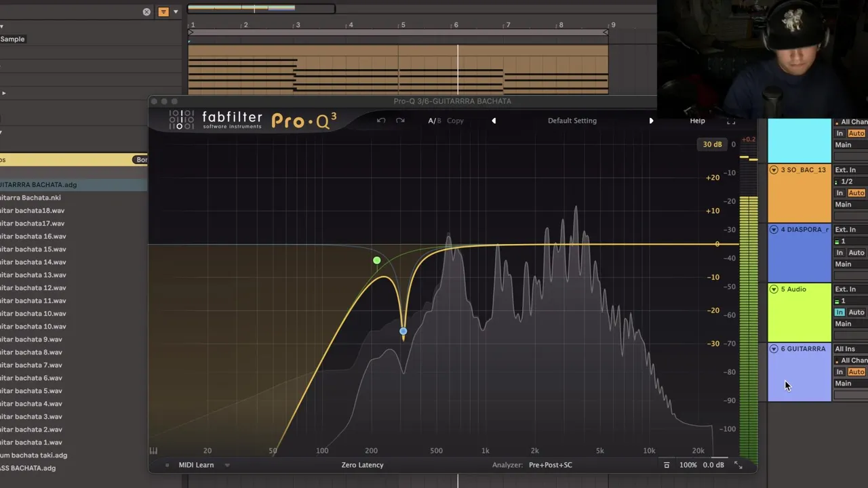Toggle In monitoring on 4 DIASPORA track
The image size is (868, 488).
[x=840, y=253]
